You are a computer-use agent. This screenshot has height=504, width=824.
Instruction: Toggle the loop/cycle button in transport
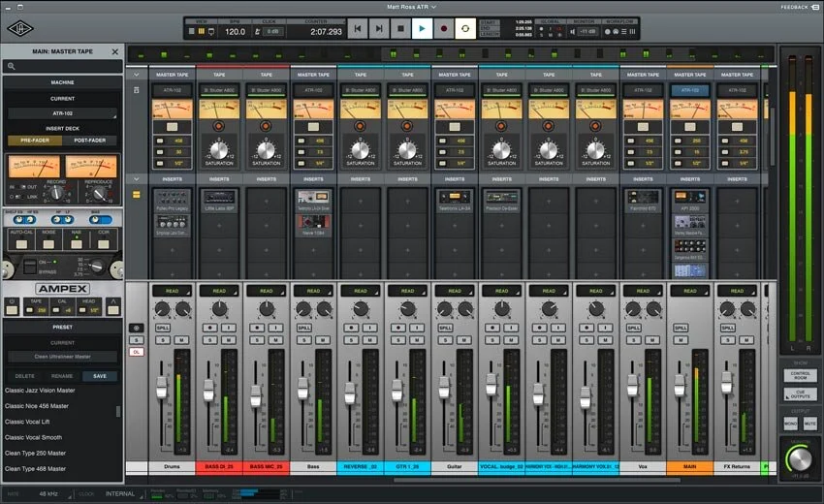click(465, 29)
